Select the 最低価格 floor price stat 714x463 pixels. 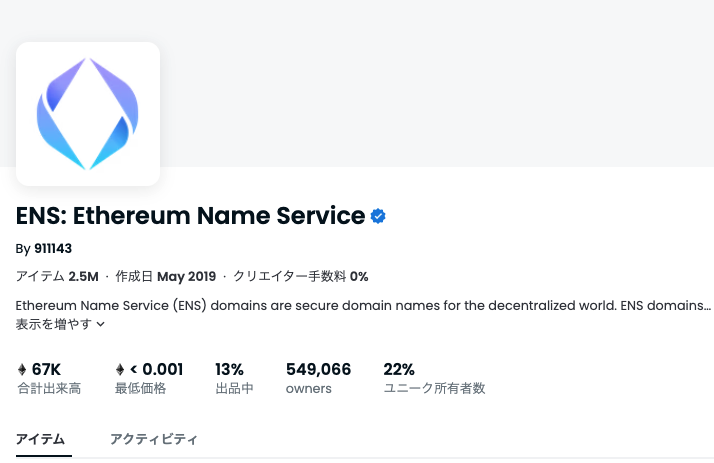149,378
